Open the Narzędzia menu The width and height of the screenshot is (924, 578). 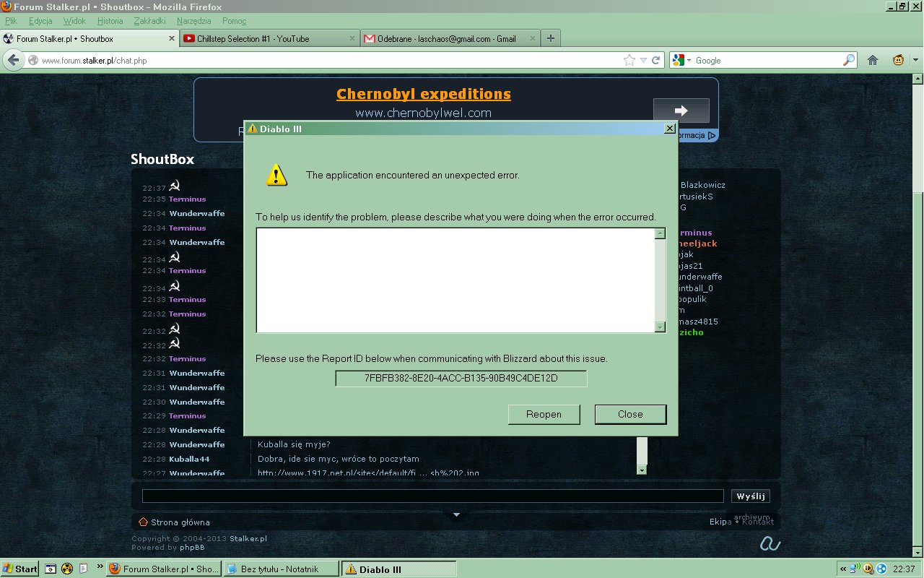coord(193,21)
